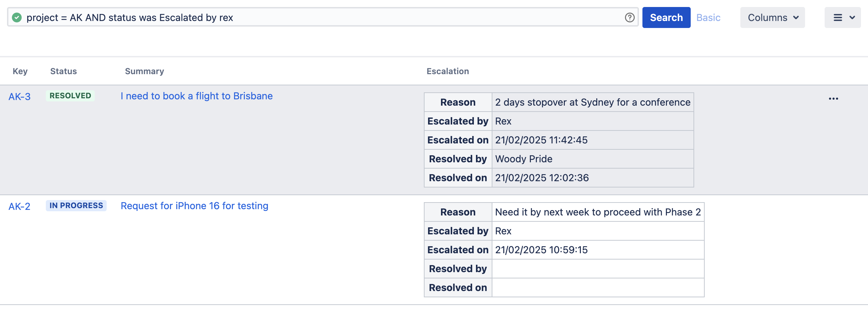
Task: Open issue AK-3 key link
Action: pos(20,97)
